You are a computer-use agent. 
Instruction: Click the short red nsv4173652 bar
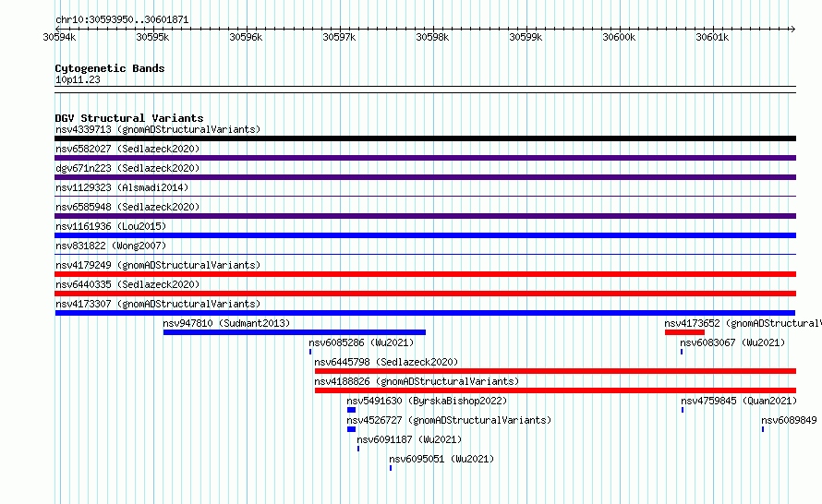pos(684,332)
